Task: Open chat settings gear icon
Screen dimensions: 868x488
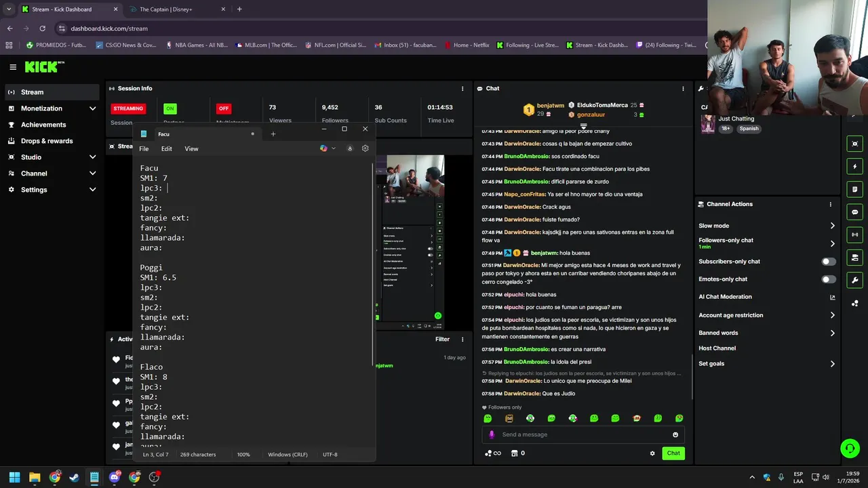Action: coord(652,453)
